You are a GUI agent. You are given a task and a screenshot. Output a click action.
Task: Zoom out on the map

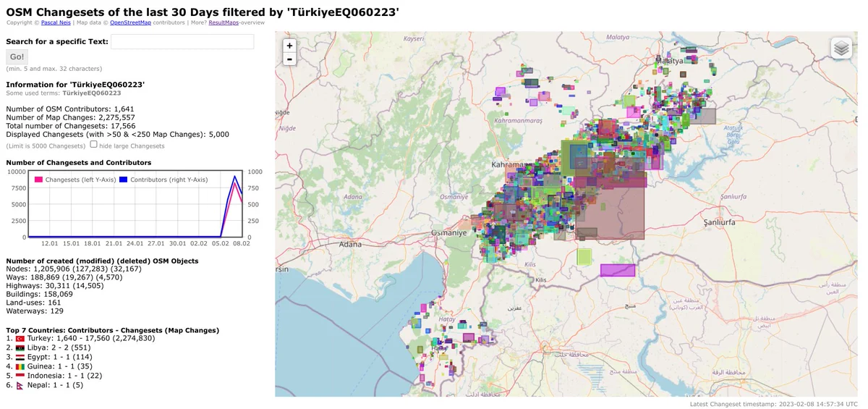click(x=290, y=59)
